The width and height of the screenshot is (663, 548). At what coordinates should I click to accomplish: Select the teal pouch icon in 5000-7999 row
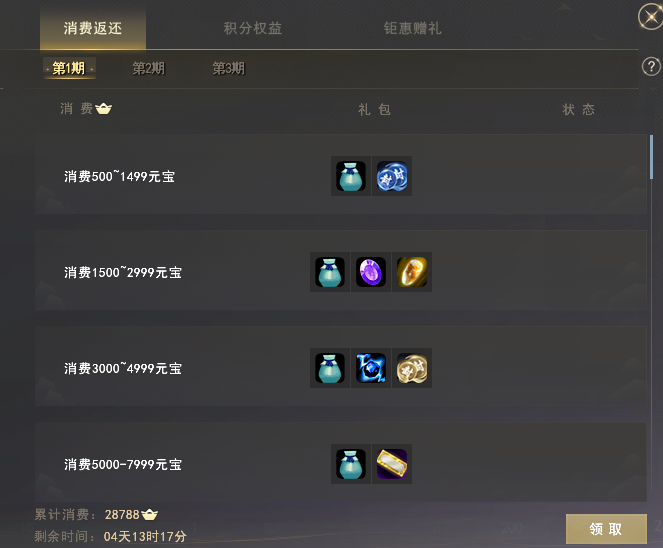(x=351, y=464)
